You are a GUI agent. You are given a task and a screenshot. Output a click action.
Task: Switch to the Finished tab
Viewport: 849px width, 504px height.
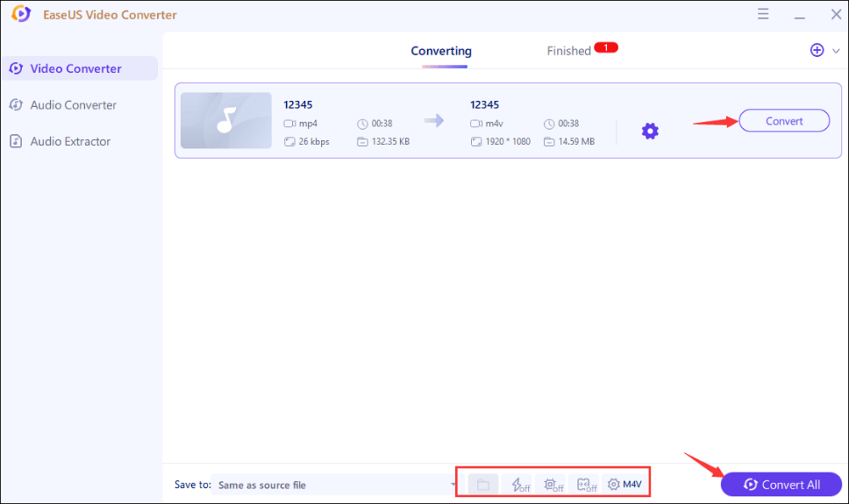(569, 51)
